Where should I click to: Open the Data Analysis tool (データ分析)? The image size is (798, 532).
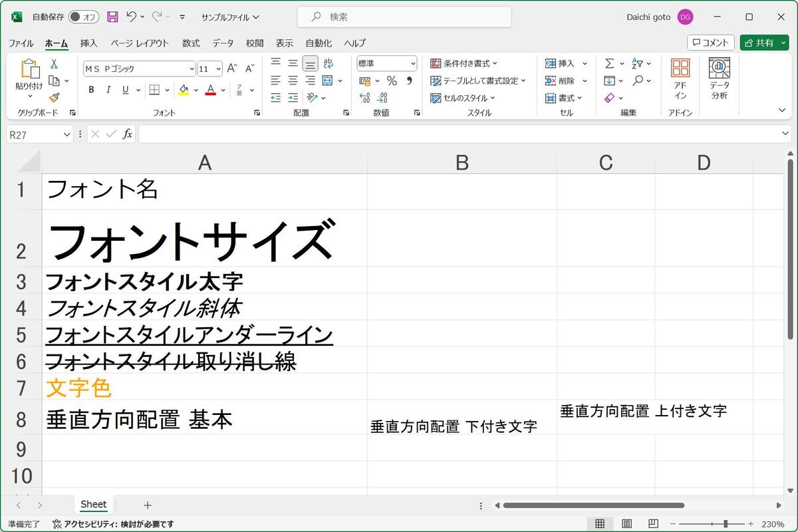click(x=720, y=78)
